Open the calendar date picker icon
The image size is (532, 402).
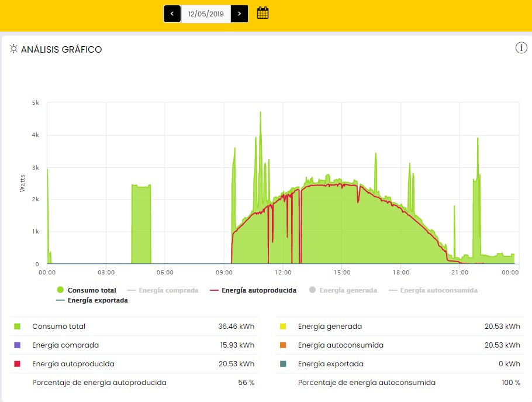pos(263,13)
